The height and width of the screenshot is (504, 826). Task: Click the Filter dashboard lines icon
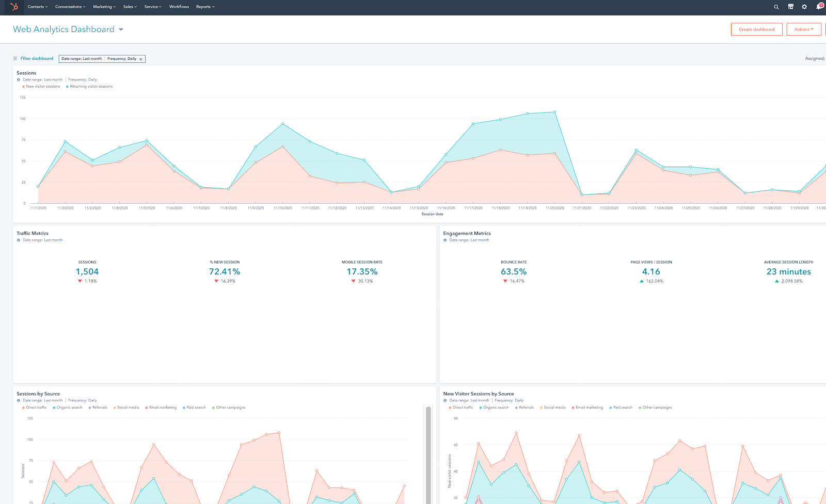(x=15, y=59)
